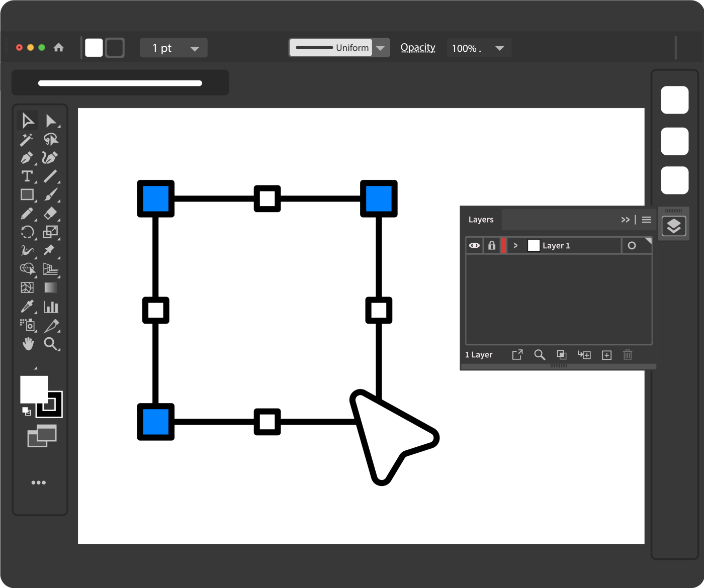Click the Opacity label
The image size is (704, 588).
(418, 47)
